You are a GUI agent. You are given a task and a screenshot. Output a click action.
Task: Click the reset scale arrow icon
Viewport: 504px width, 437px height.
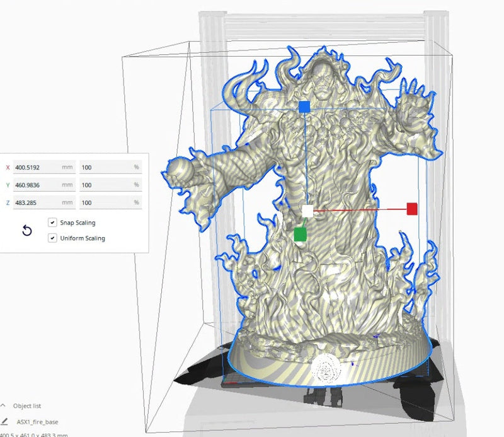click(x=27, y=231)
